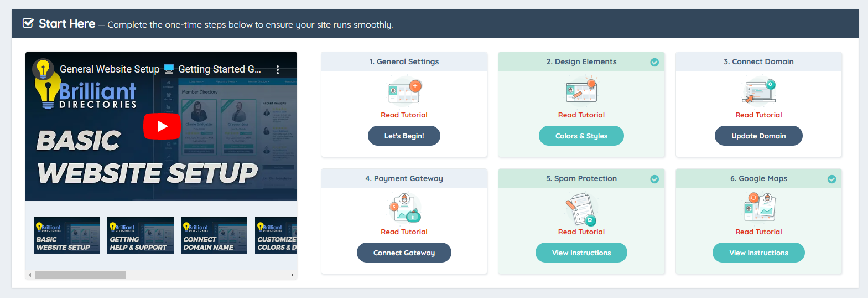Click the thumbnail scrollbar left arrow
Screen dimensions: 868x298
[30, 275]
